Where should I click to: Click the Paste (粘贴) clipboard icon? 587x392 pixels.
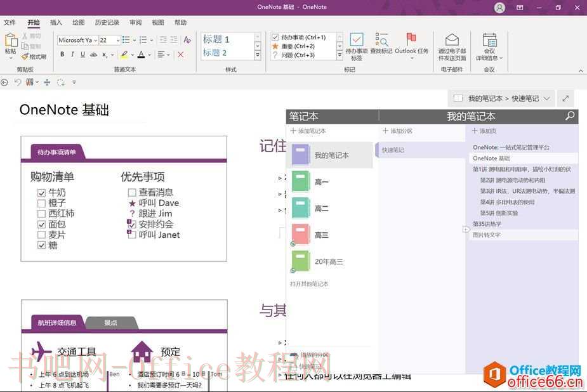point(11,41)
